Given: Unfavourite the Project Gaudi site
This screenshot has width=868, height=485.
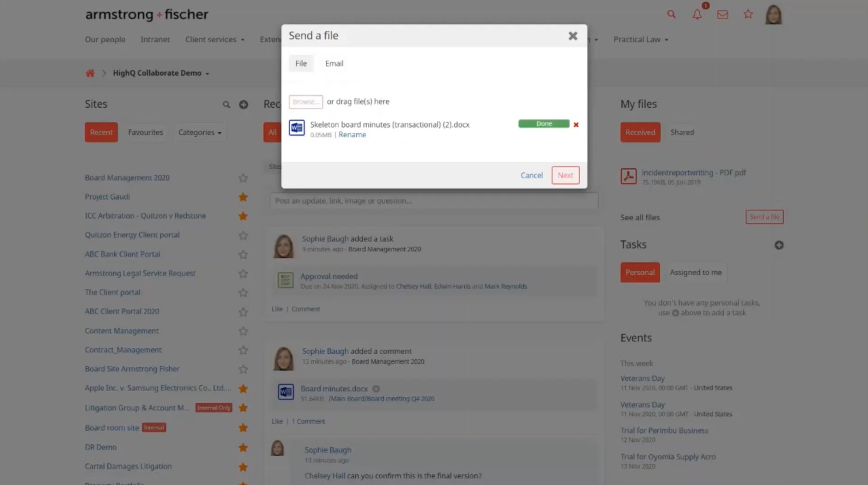Looking at the screenshot, I should click(243, 197).
